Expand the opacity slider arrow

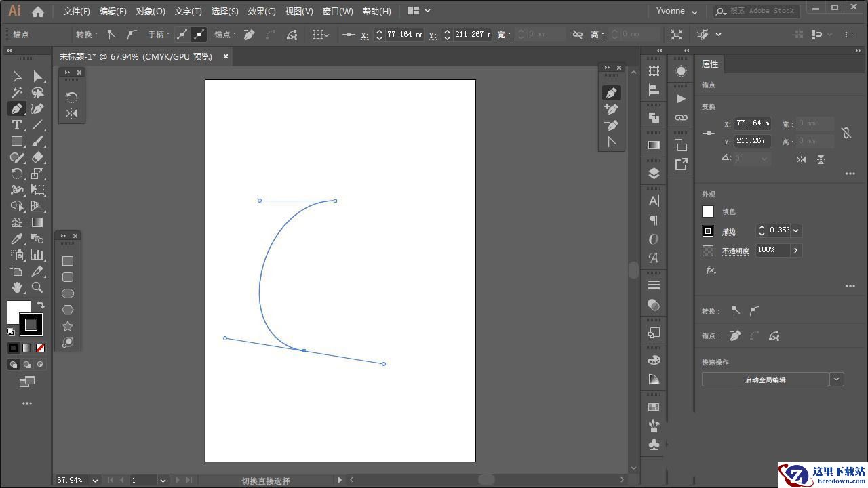point(796,250)
